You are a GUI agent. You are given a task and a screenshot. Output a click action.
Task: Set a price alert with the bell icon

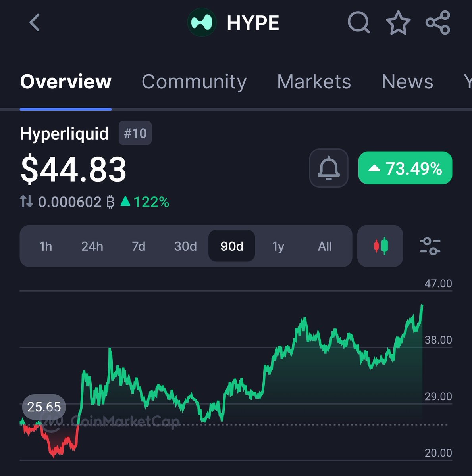(329, 168)
